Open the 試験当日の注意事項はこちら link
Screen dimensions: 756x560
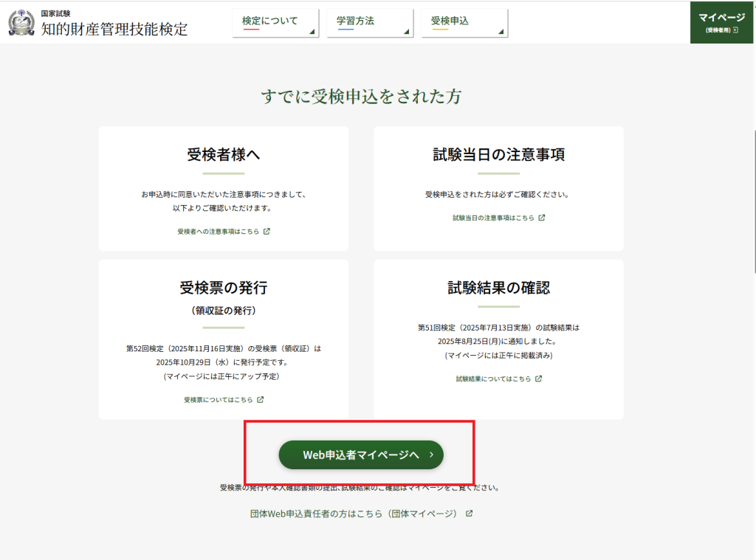click(492, 218)
